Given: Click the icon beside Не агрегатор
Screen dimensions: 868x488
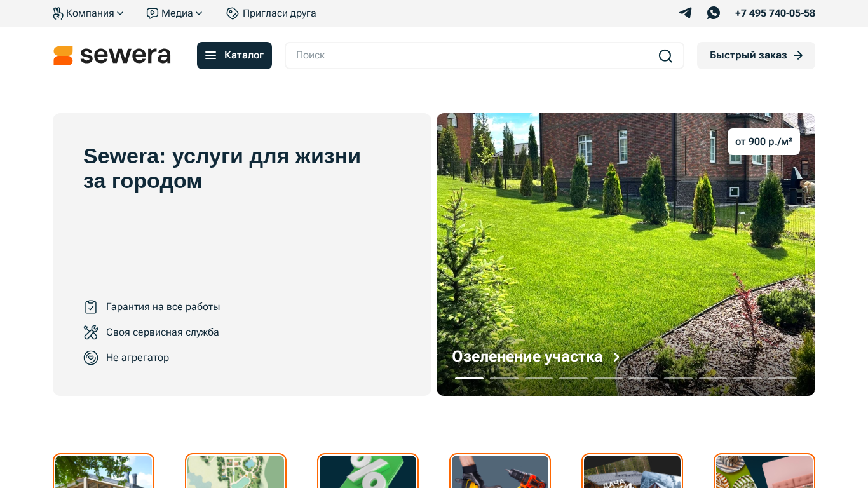Looking at the screenshot, I should [x=91, y=358].
